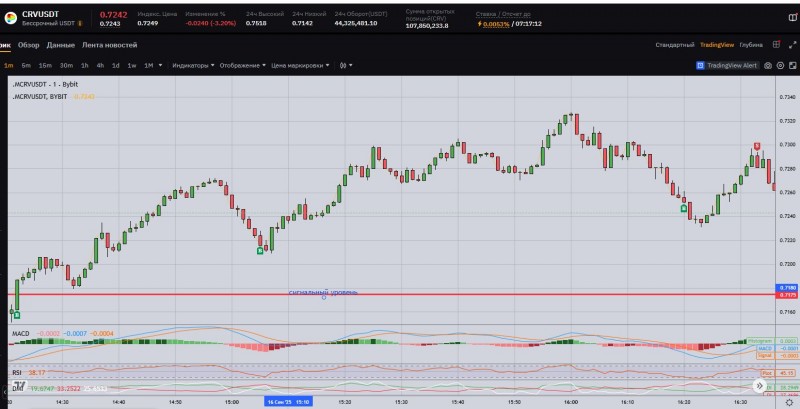
Task: Open the candlestick chart type dropdown
Action: (x=346, y=66)
